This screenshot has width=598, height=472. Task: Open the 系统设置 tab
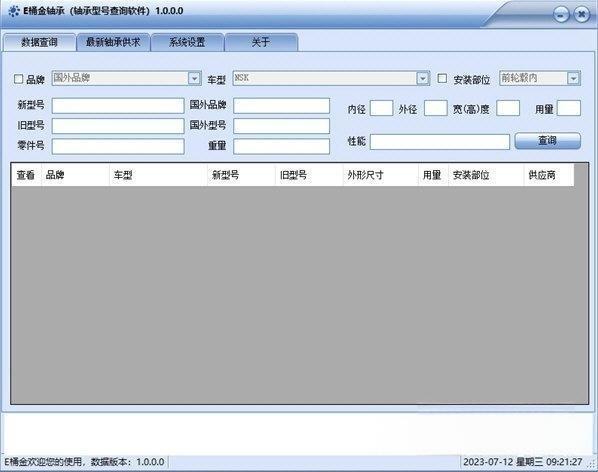point(187,42)
